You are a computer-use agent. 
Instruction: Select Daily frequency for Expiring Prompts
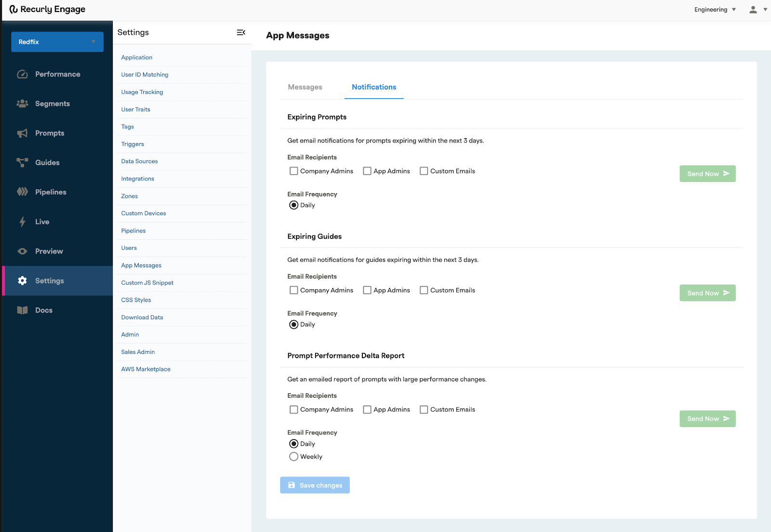(x=293, y=205)
